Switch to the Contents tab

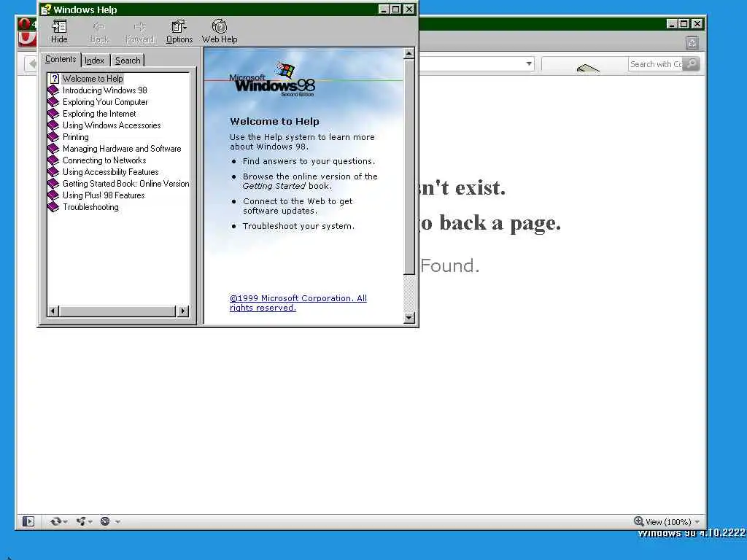61,59
